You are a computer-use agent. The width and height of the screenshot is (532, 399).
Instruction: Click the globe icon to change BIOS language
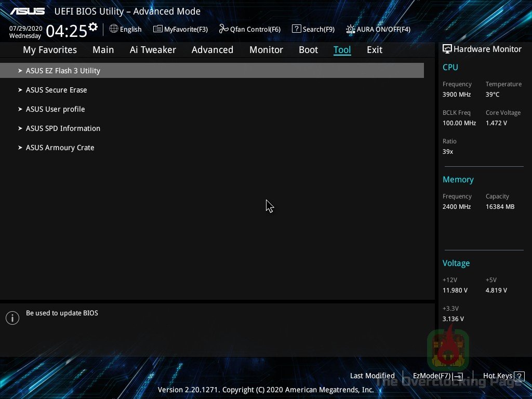coord(114,29)
